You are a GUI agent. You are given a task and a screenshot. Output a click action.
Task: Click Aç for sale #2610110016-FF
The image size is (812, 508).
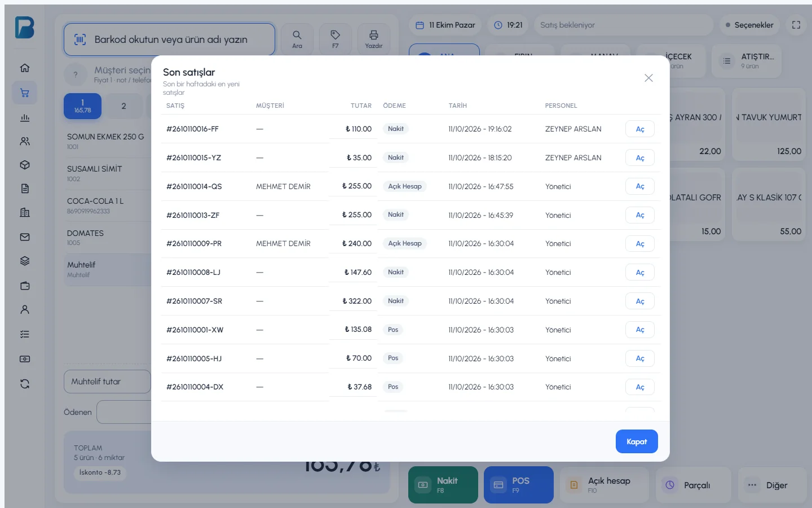[640, 129]
